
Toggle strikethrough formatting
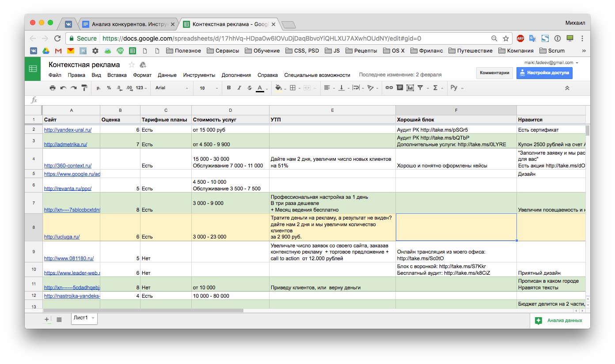pos(250,88)
